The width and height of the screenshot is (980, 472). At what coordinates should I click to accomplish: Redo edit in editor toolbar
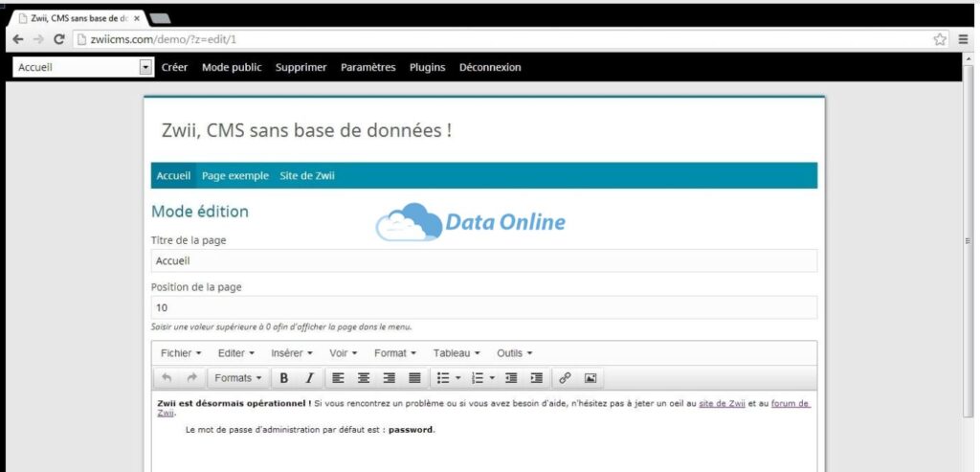[191, 377]
